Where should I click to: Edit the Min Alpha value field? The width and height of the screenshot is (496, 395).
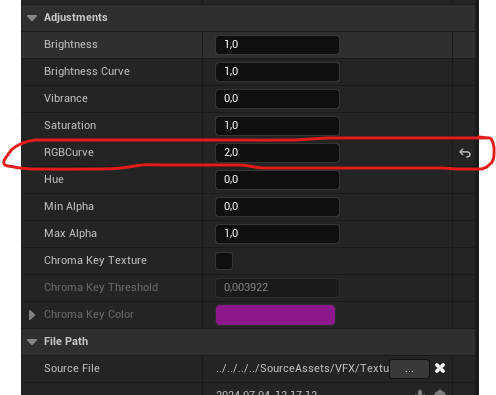(277, 207)
